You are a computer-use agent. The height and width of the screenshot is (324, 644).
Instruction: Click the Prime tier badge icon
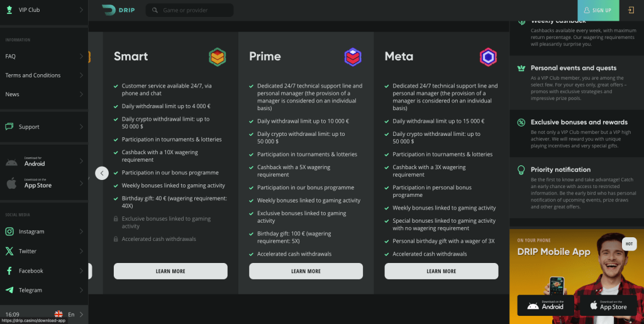(353, 57)
